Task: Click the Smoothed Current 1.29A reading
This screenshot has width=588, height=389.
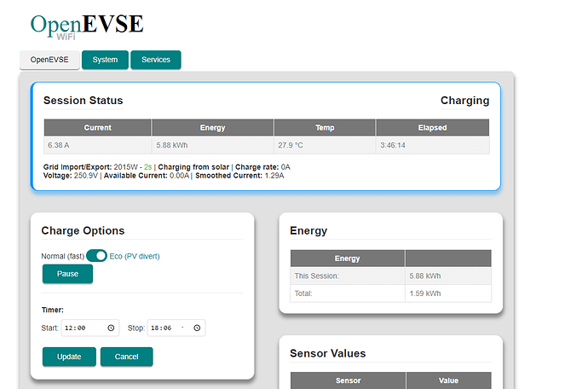Action: point(239,176)
